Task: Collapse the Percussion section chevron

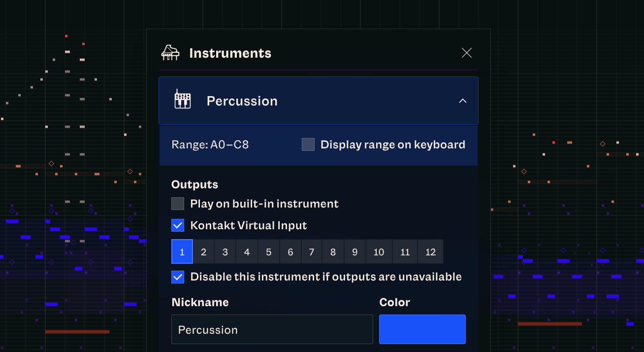Action: (x=462, y=101)
